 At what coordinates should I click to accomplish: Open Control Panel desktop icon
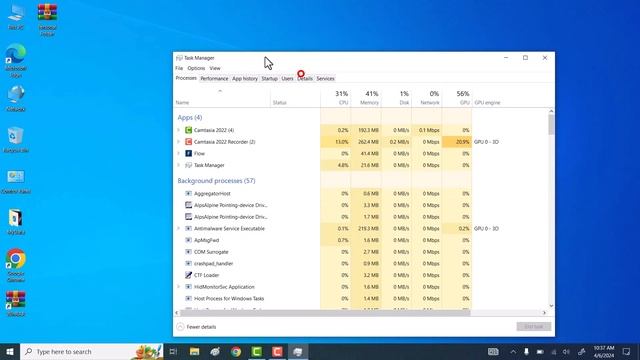tap(16, 181)
